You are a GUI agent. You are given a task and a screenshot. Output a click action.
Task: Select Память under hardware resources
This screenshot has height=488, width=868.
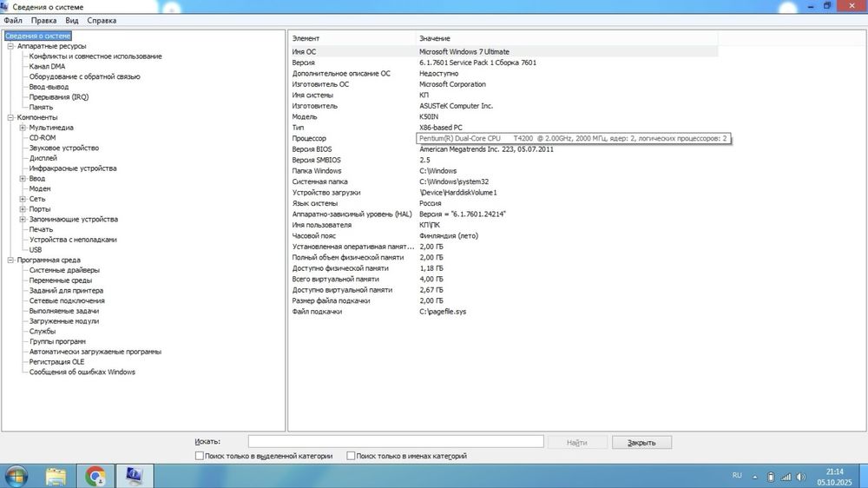[41, 108]
